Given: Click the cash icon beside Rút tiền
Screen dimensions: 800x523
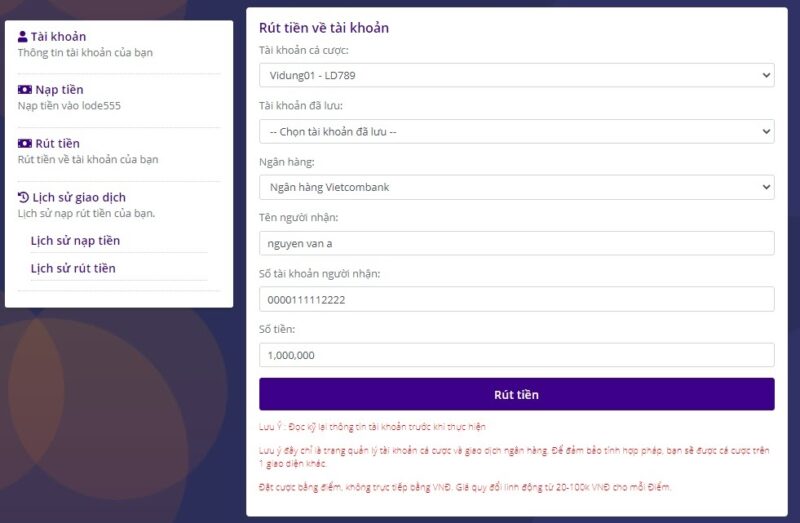Looking at the screenshot, I should point(24,144).
